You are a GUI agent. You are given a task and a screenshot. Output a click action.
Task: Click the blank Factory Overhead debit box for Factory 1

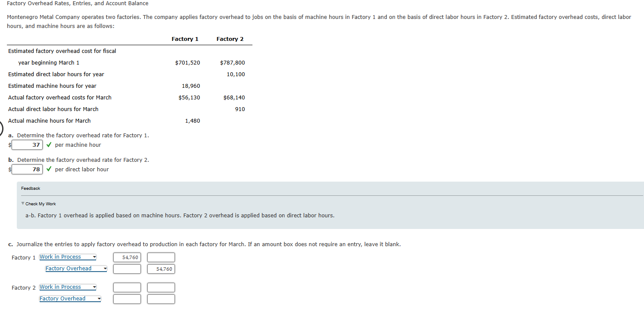click(127, 269)
